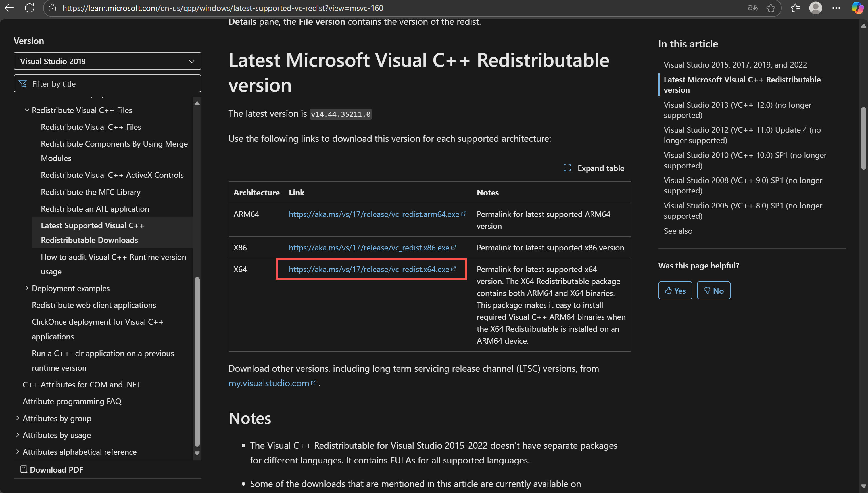The height and width of the screenshot is (493, 868).
Task: Click the Filter by title input box
Action: [x=107, y=83]
